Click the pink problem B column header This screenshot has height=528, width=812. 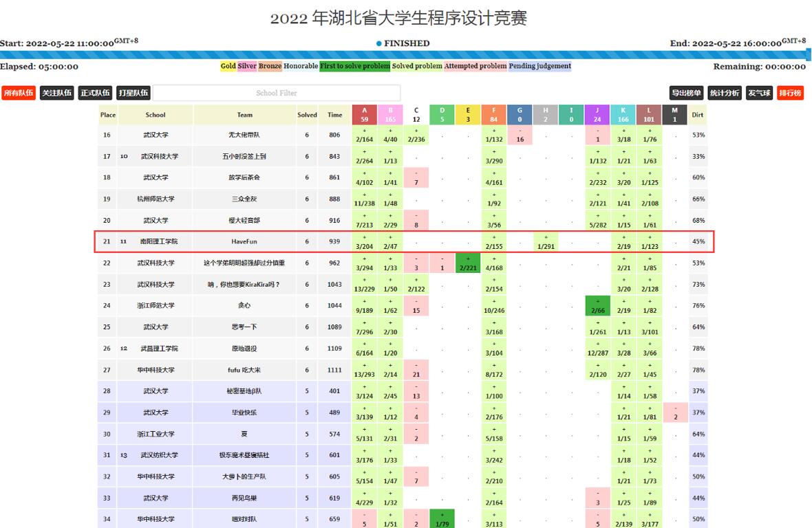coord(390,115)
